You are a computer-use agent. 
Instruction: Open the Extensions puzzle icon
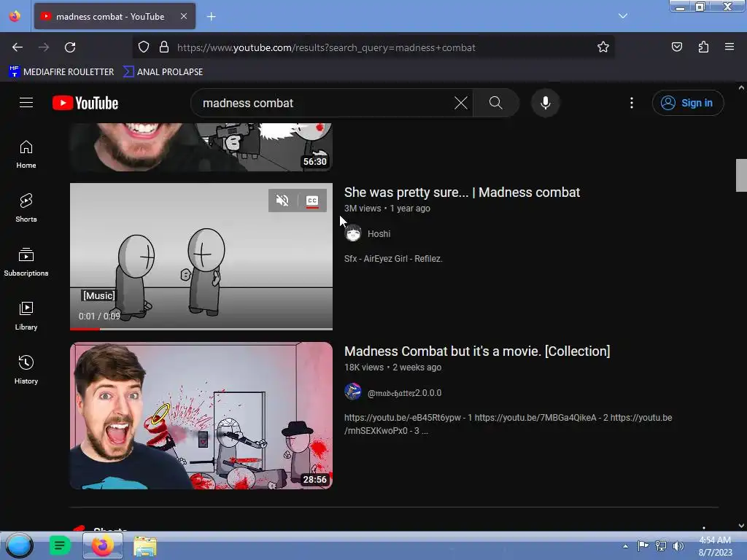703,47
